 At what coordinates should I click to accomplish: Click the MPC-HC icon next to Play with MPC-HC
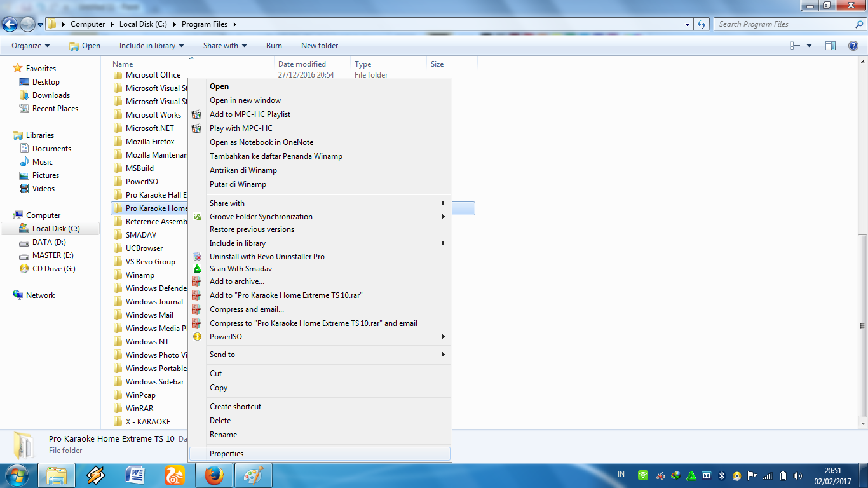point(197,128)
